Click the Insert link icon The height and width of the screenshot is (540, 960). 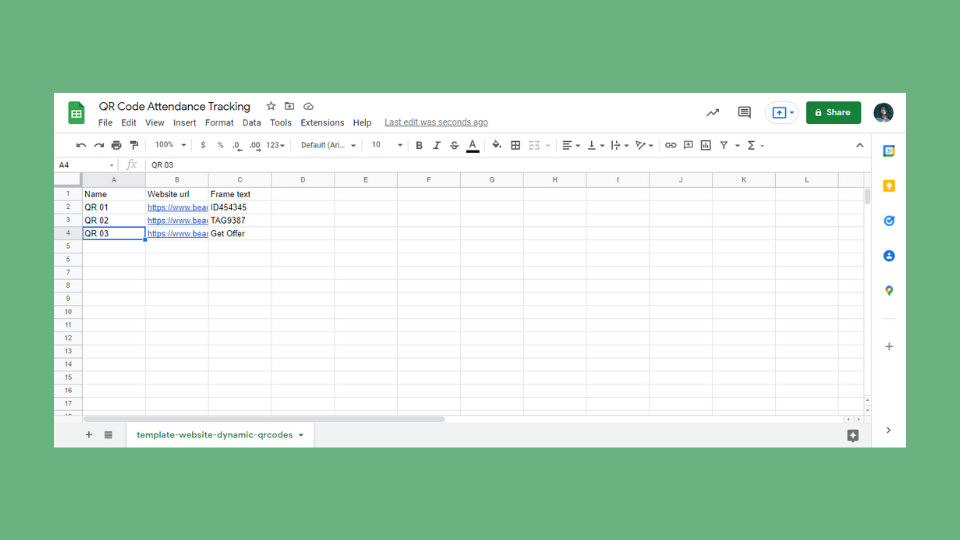pos(670,145)
